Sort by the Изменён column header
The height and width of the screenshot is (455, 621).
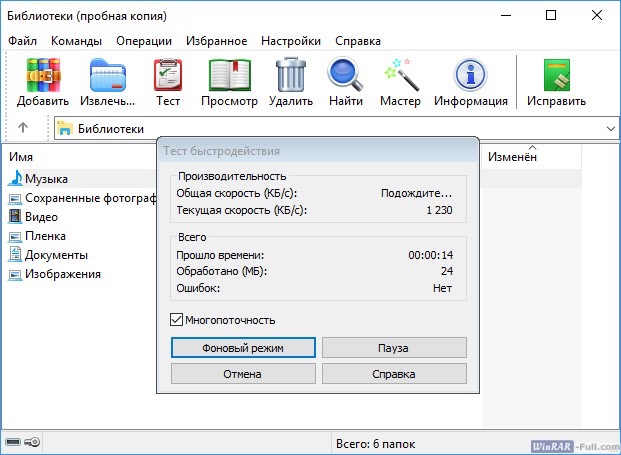point(512,157)
